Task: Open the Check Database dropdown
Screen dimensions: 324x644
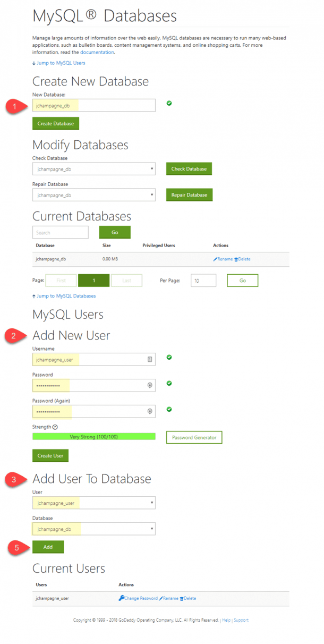Action: tap(94, 169)
